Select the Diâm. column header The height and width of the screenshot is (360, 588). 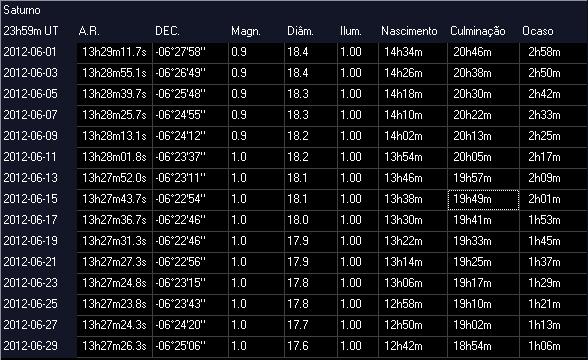point(300,31)
